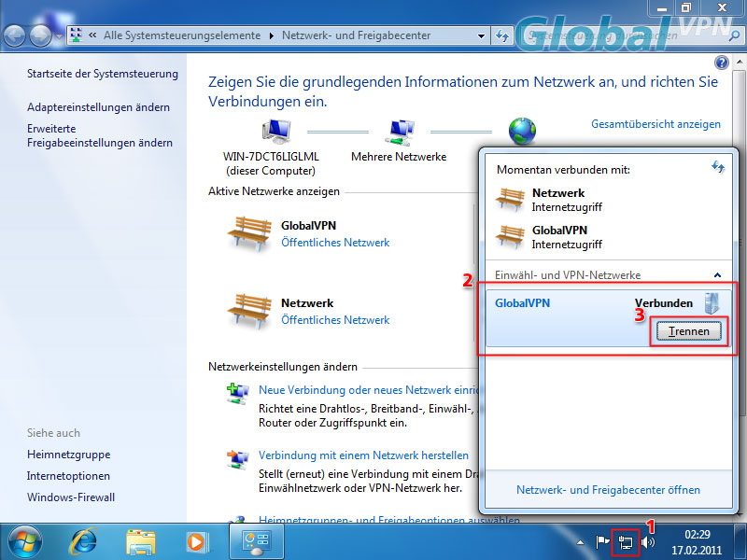Click the Windows Start button
Screen dimensions: 747x560
point(24,540)
